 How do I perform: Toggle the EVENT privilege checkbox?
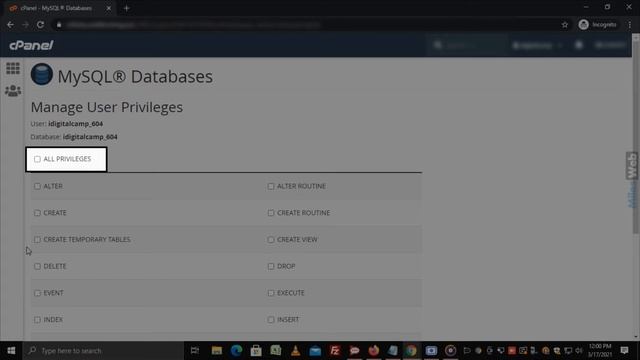(37, 293)
